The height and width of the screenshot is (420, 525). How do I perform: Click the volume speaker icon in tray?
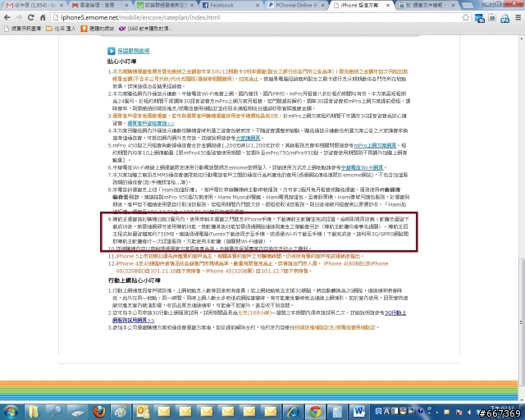pos(470,412)
